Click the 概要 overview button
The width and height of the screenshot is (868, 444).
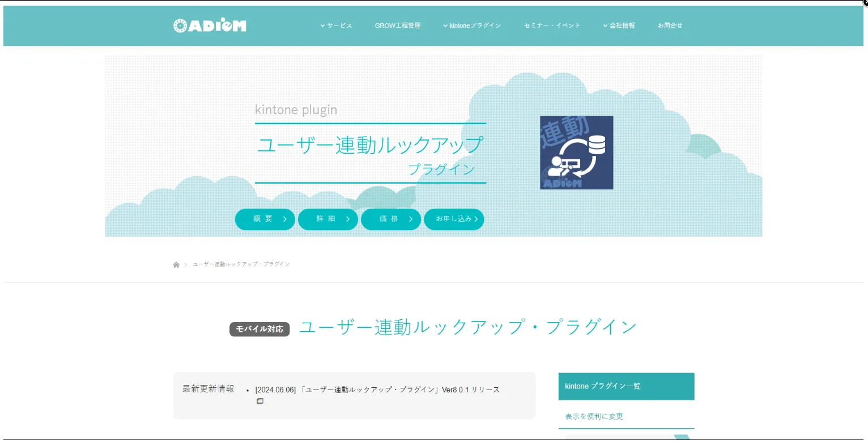265,219
